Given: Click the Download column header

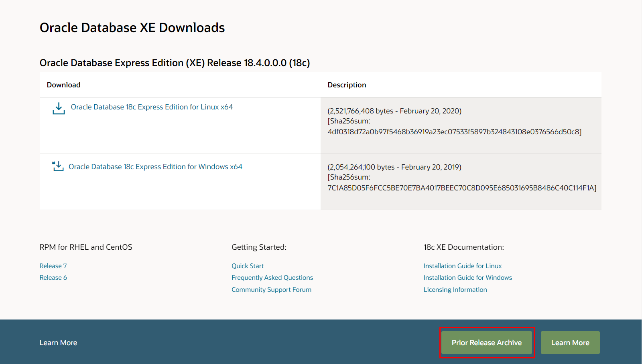Looking at the screenshot, I should click(64, 85).
